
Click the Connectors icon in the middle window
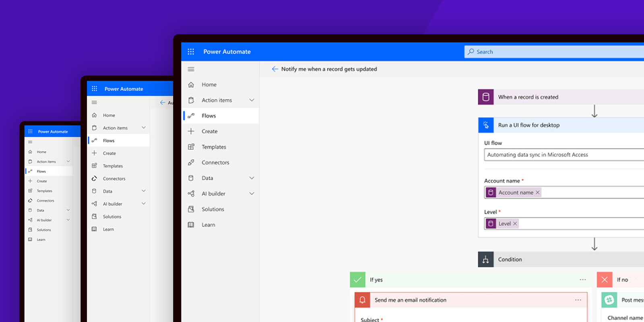pos(94,179)
